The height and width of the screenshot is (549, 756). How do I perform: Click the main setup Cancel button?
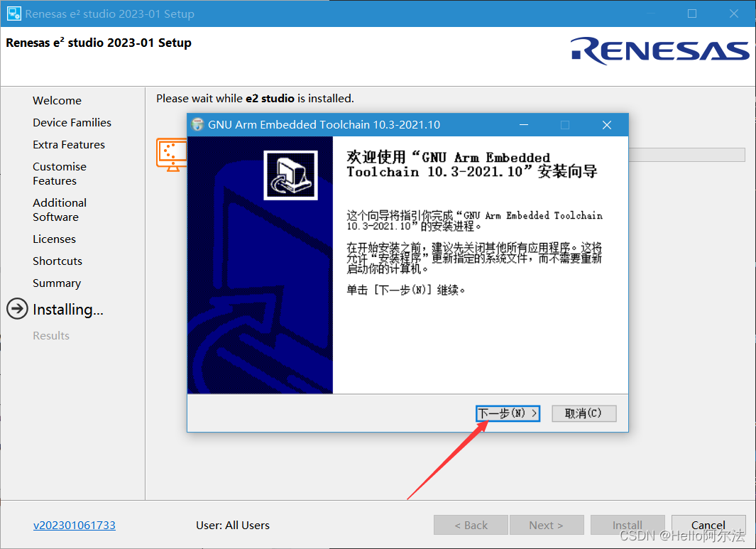pos(708,525)
